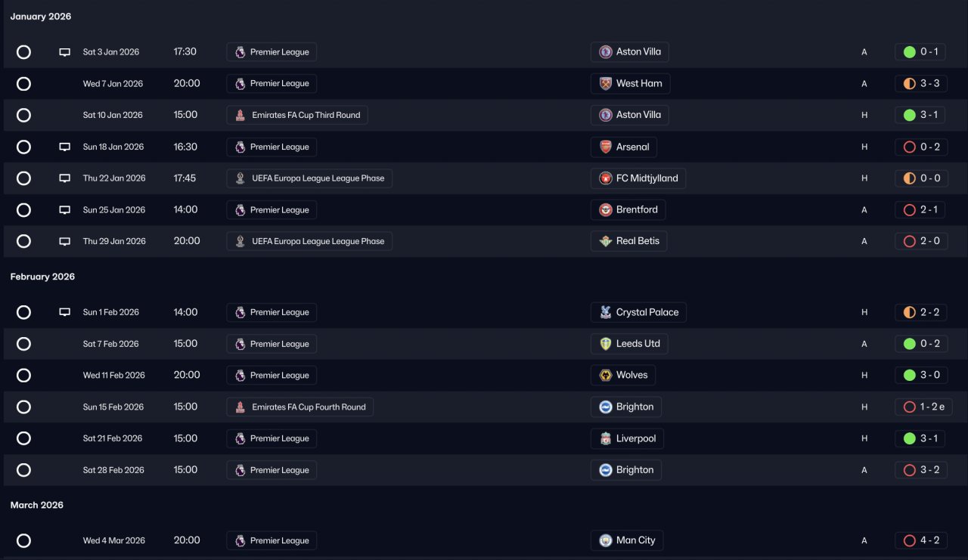The image size is (968, 560).
Task: Click the FA Cup trophy icon, Third Round
Action: (x=240, y=115)
